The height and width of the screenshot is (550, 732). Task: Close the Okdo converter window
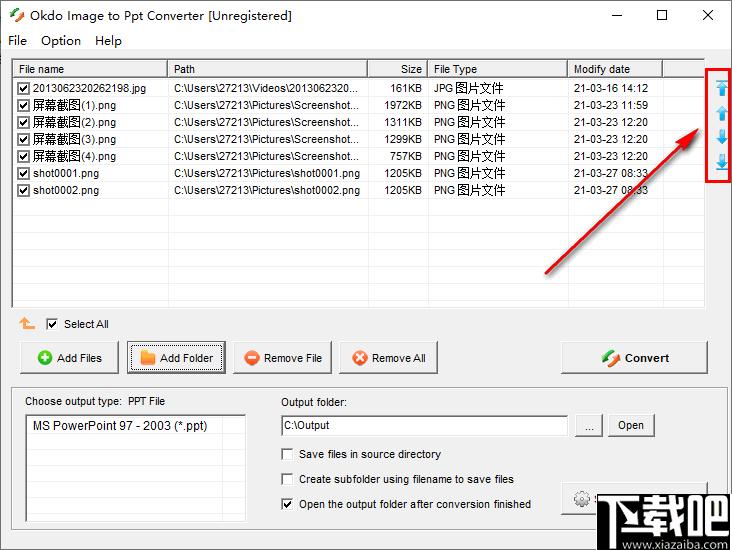point(707,15)
